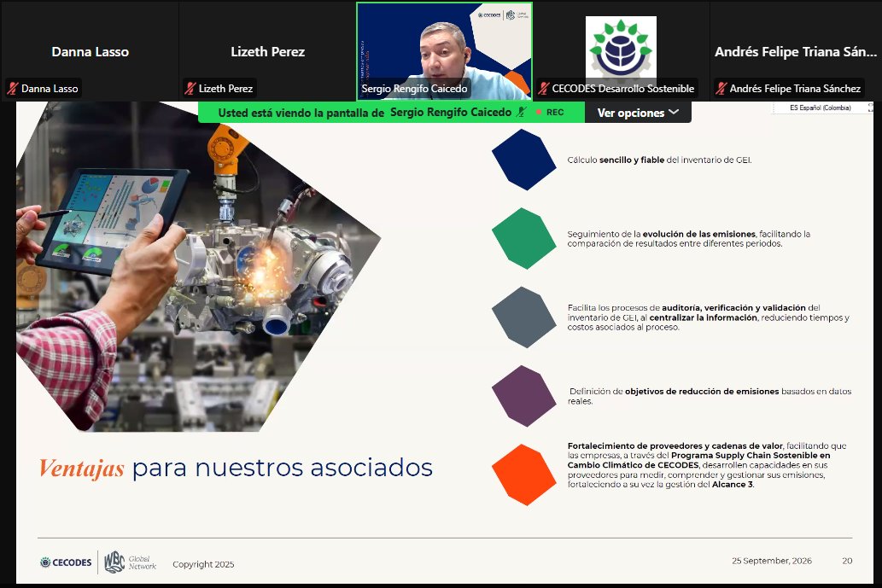Click the ES Español (Colombia) language indicator

[x=821, y=108]
